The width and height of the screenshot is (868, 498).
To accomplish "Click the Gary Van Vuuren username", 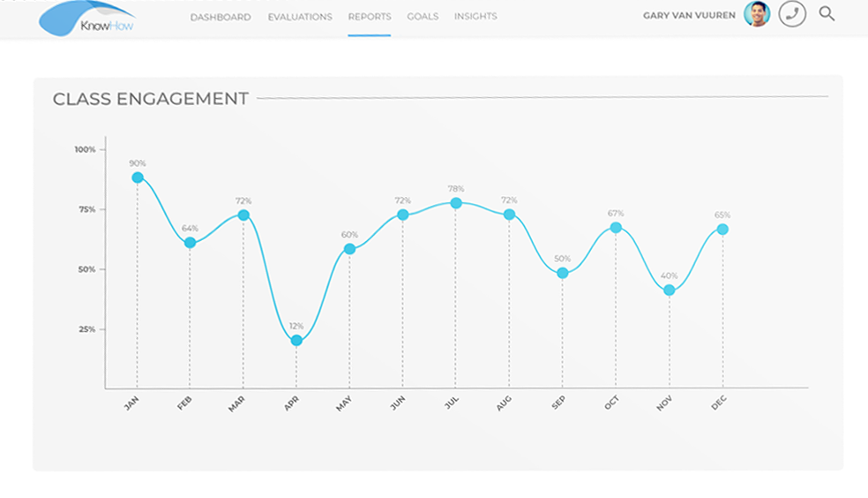I will [x=689, y=17].
